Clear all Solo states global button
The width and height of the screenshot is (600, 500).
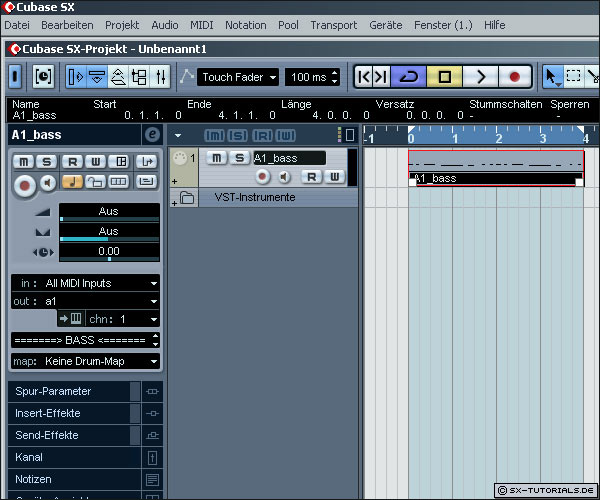click(238, 135)
